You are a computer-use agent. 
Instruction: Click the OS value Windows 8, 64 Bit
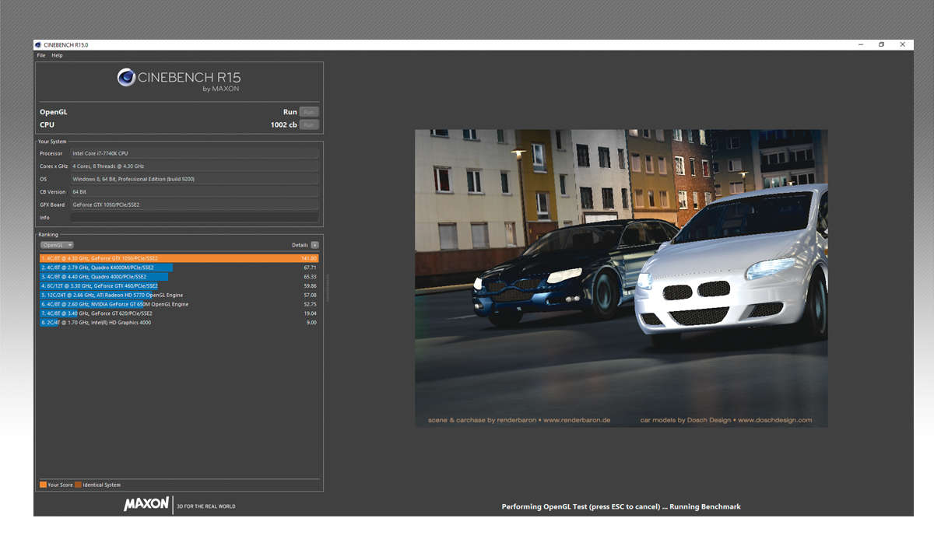[195, 179]
